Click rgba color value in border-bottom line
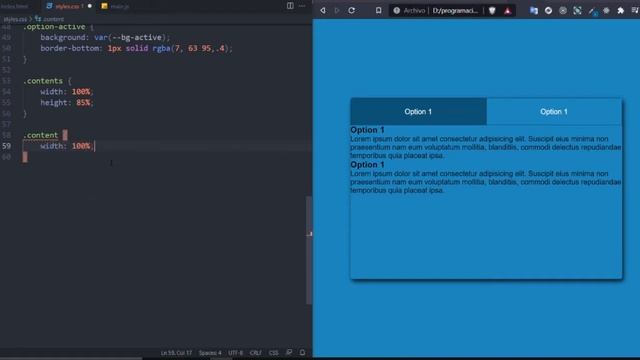The width and height of the screenshot is (640, 360). coord(190,48)
